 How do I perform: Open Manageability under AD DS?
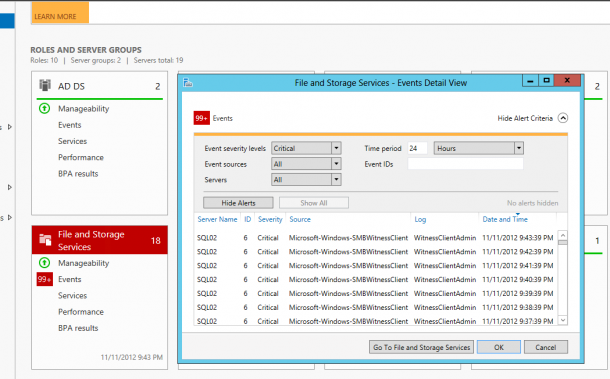pos(83,109)
